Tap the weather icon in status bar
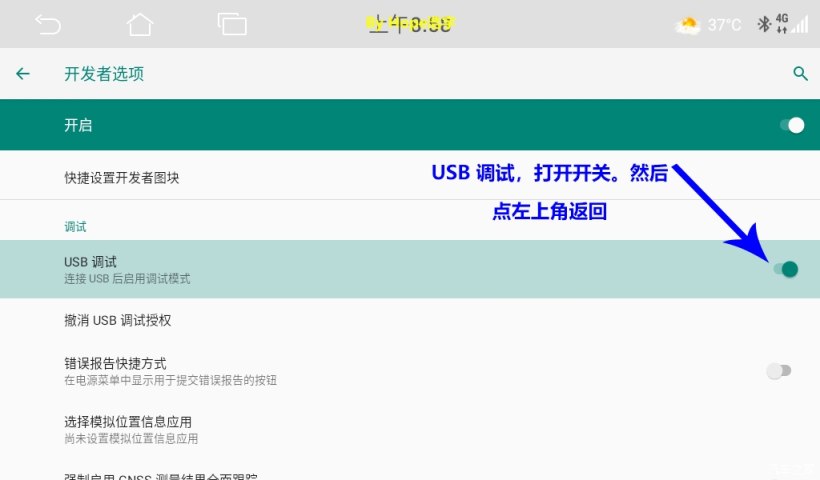Viewport: 820px width, 480px height. click(688, 25)
